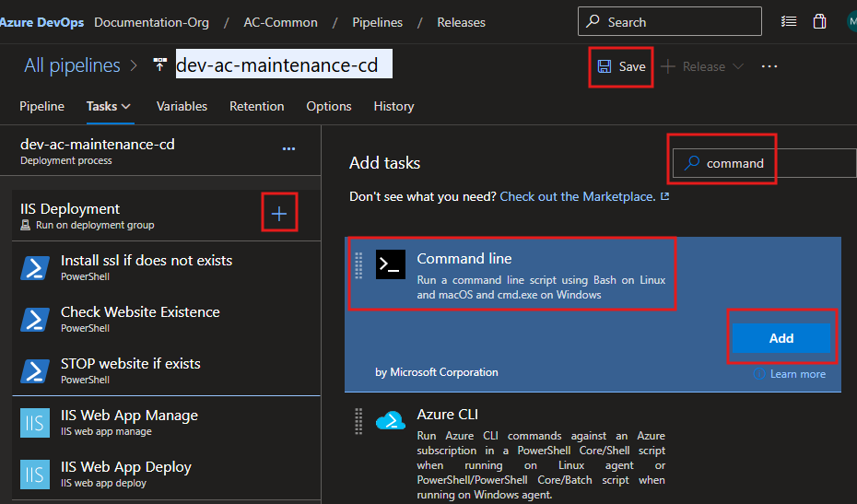Select IIS Web App Manage task

(166, 422)
